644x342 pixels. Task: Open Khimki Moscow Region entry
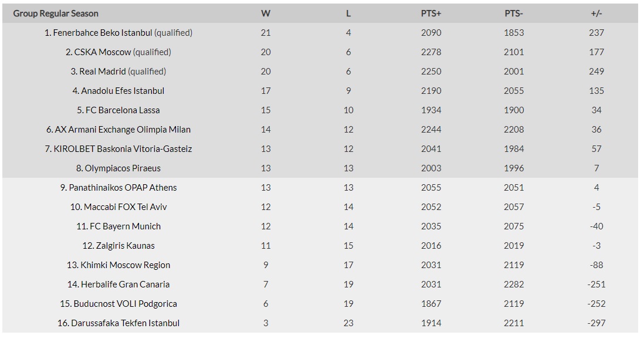pos(126,265)
